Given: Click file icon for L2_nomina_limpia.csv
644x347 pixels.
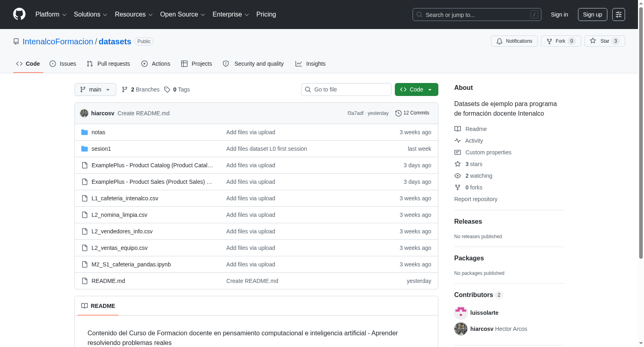Looking at the screenshot, I should [85, 215].
